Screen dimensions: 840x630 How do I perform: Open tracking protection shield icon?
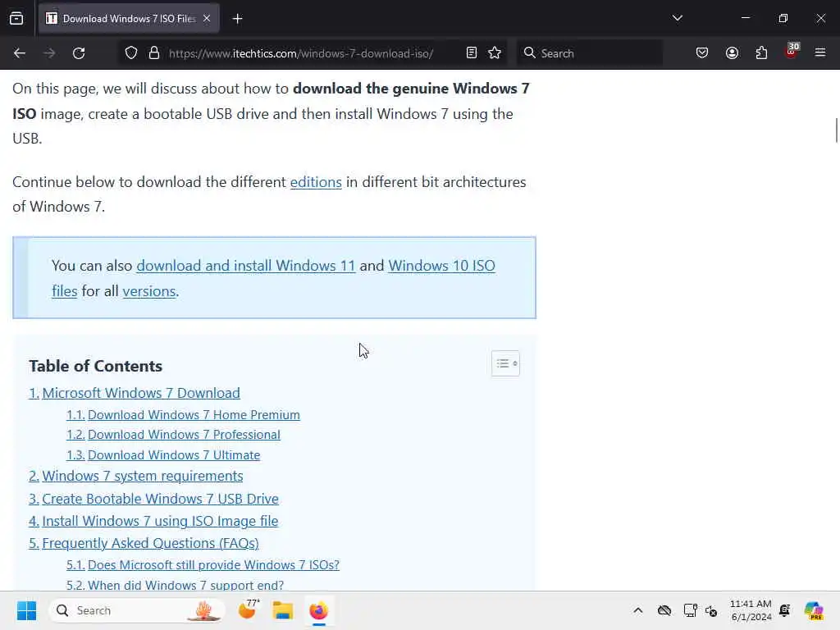pos(131,53)
